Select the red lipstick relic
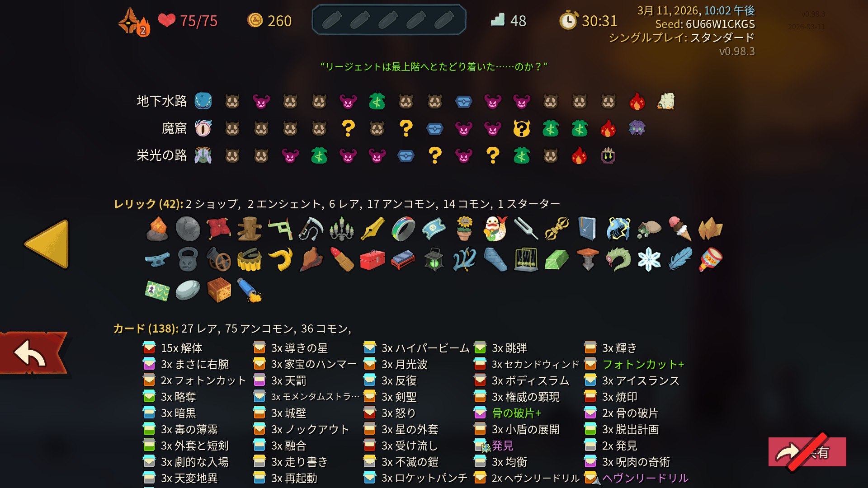The height and width of the screenshot is (488, 868). point(342,259)
